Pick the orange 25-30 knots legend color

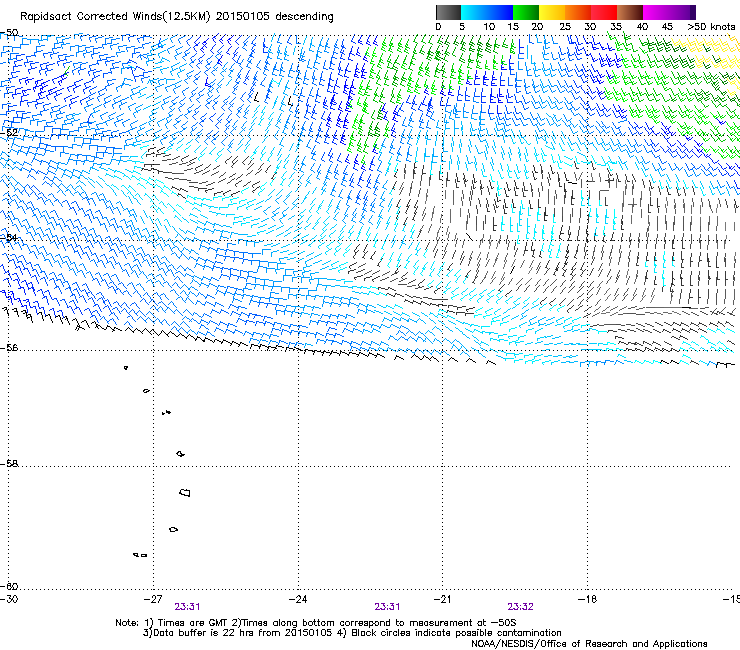(578, 12)
